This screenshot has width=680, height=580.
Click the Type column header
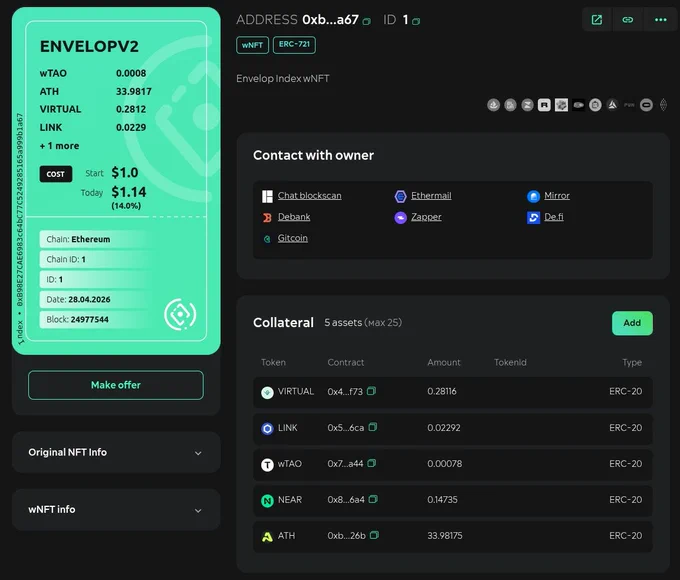click(x=632, y=362)
